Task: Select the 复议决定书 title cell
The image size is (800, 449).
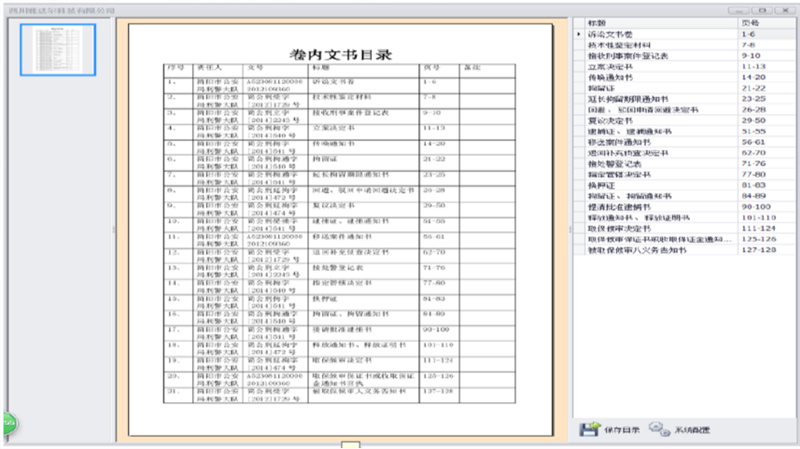Action: (x=661, y=120)
